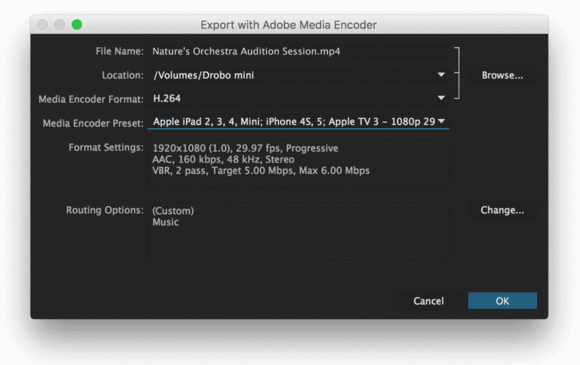This screenshot has width=580, height=365.
Task: Cancel the export dialog
Action: (x=428, y=301)
